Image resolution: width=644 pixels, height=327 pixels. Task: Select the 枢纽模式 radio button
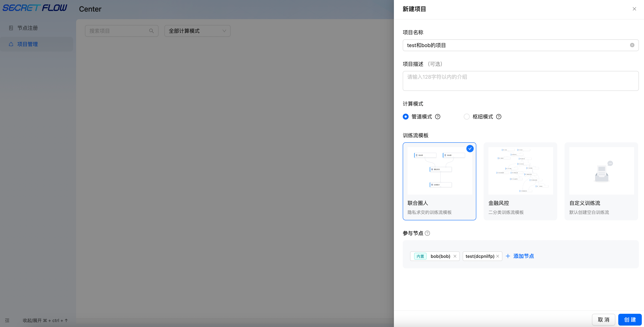[x=467, y=117]
